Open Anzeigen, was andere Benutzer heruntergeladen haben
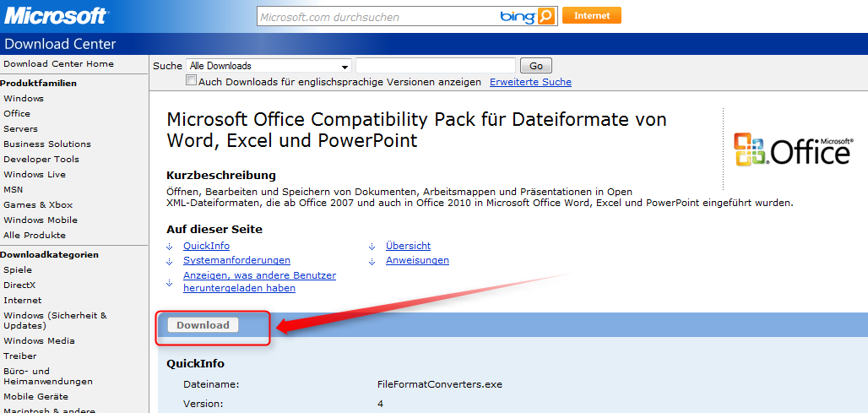Screen dimensions: 868x413 tap(259, 282)
